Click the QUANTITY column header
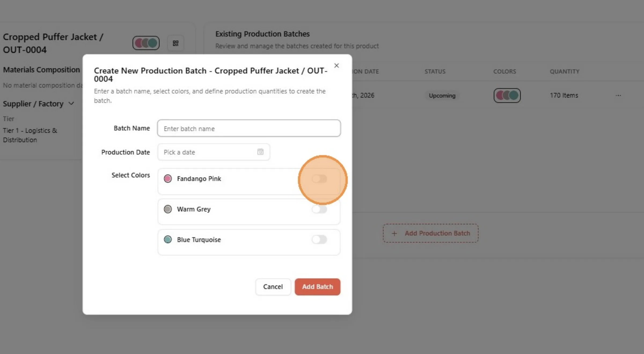 [564, 72]
